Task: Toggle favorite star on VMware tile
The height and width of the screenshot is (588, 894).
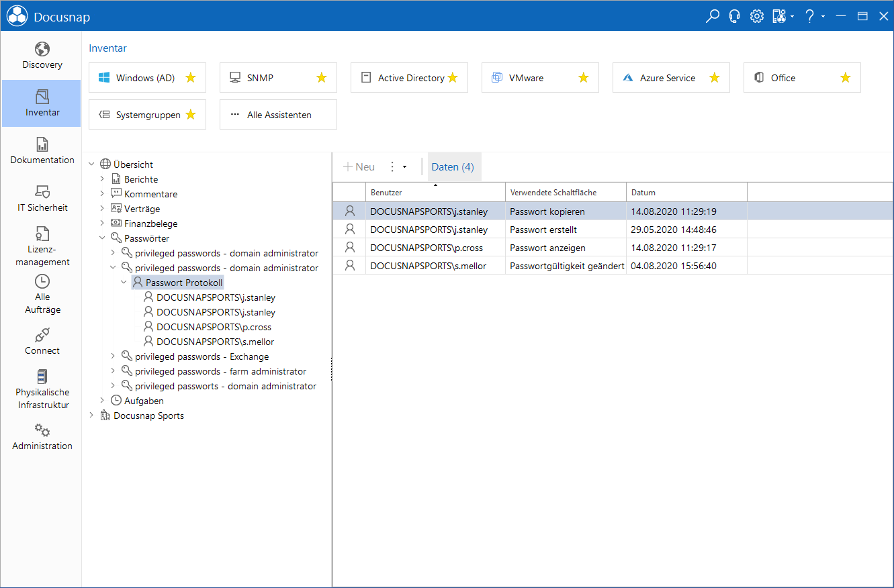Action: pos(584,78)
